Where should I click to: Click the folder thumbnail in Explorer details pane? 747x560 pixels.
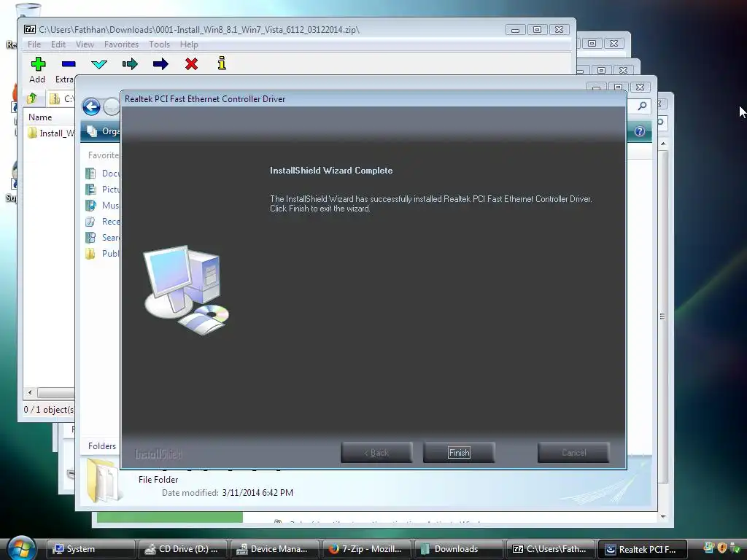tap(103, 480)
